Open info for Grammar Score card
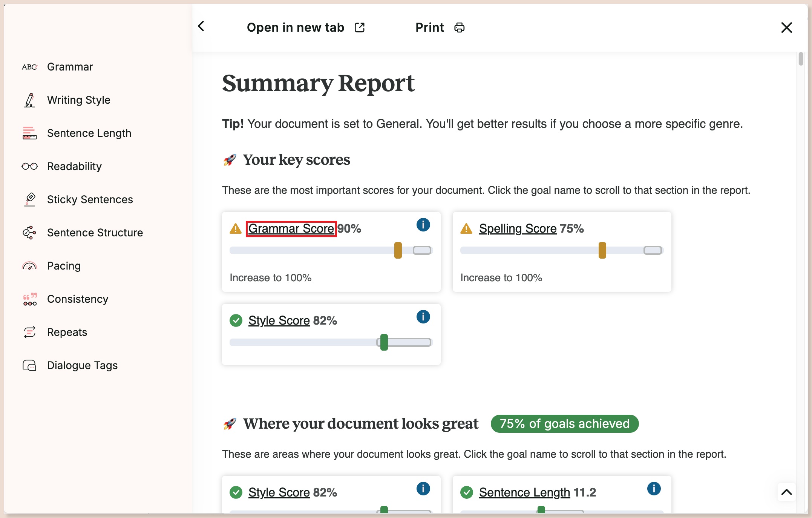Viewport: 812px width, 518px height. pos(423,225)
